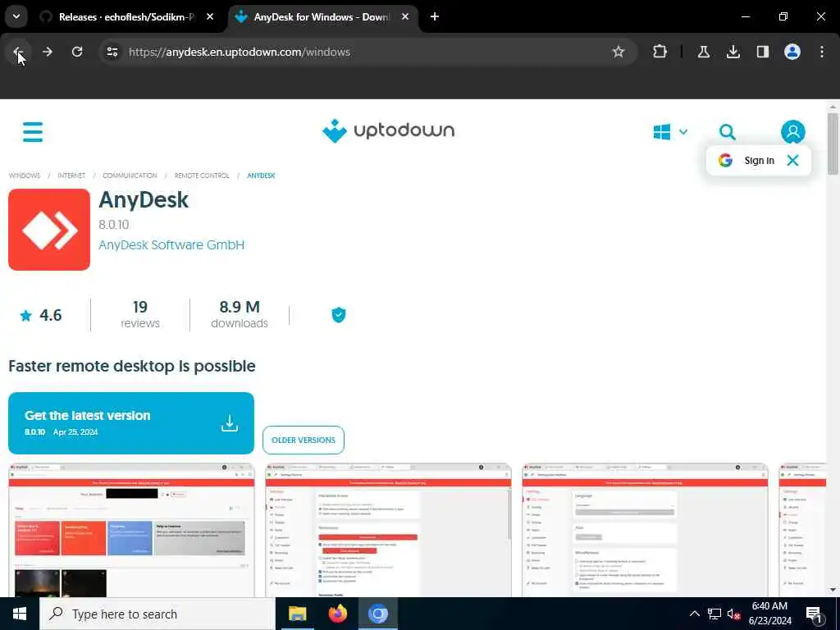The image size is (840, 630).
Task: Open site information icon in address bar
Action: coord(112,52)
